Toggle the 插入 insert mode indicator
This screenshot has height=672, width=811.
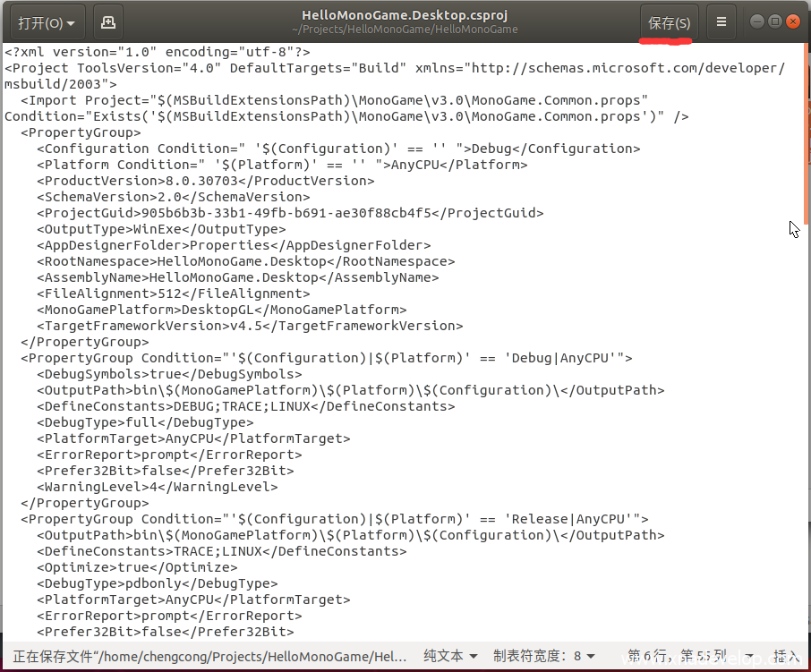786,656
